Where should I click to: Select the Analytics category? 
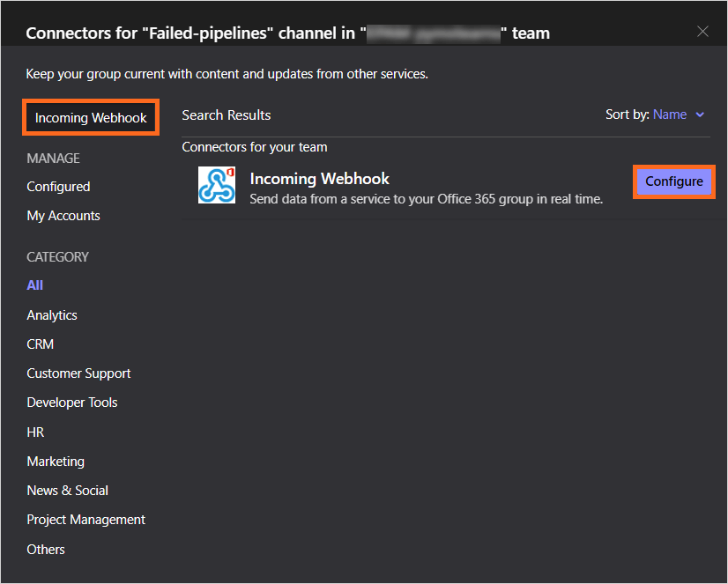52,315
